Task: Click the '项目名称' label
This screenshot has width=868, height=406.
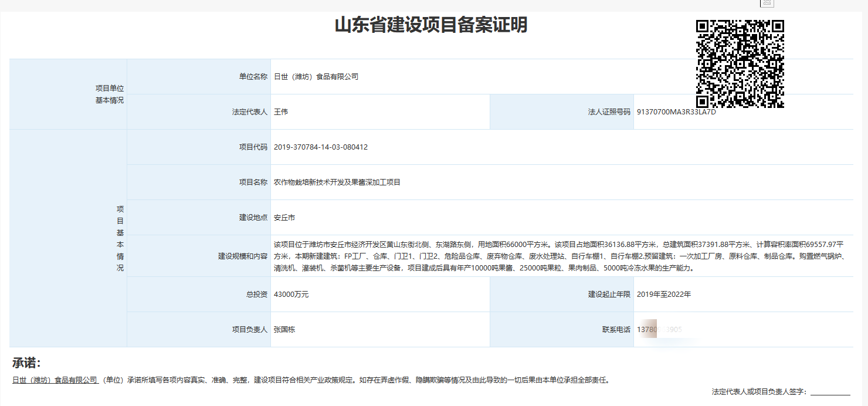Action: 253,182
